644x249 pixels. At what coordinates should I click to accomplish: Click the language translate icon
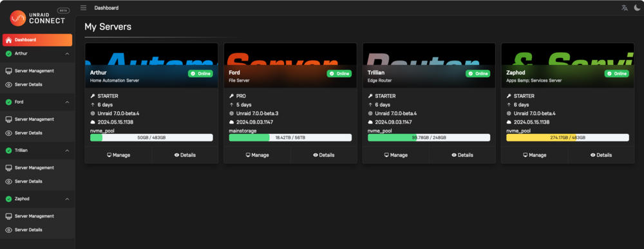625,8
